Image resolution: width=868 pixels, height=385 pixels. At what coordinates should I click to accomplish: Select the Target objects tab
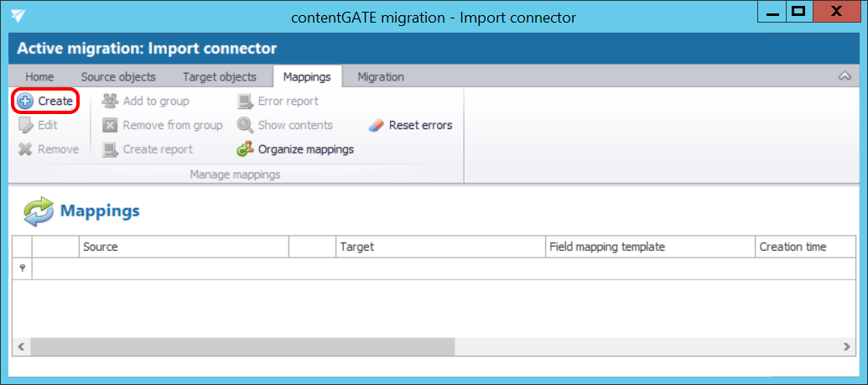[219, 76]
